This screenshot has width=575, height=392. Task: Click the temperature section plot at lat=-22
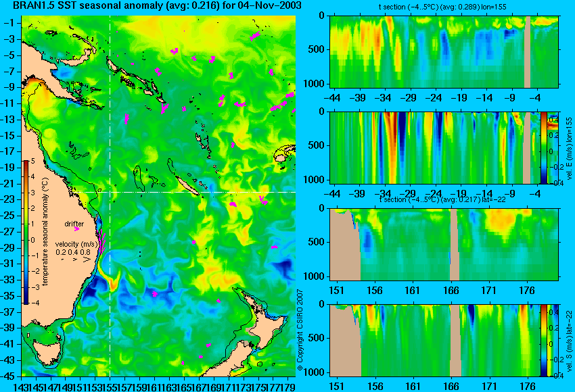pos(444,245)
